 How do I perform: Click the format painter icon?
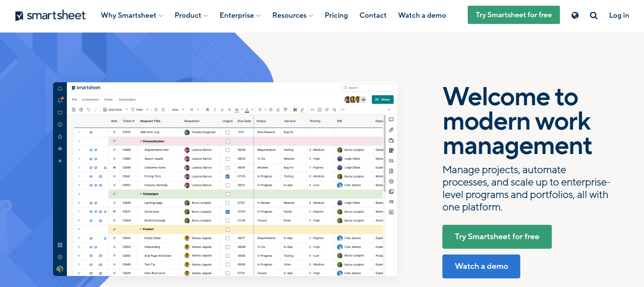pyautogui.click(x=285, y=110)
